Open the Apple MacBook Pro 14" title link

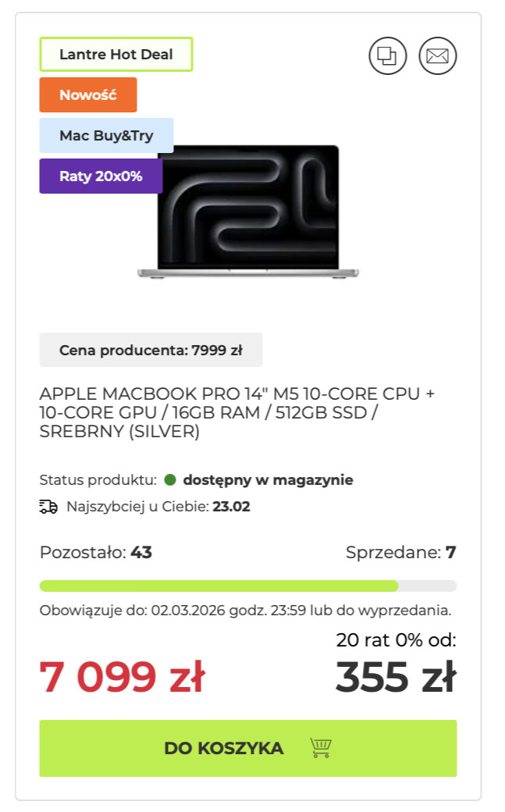point(236,412)
